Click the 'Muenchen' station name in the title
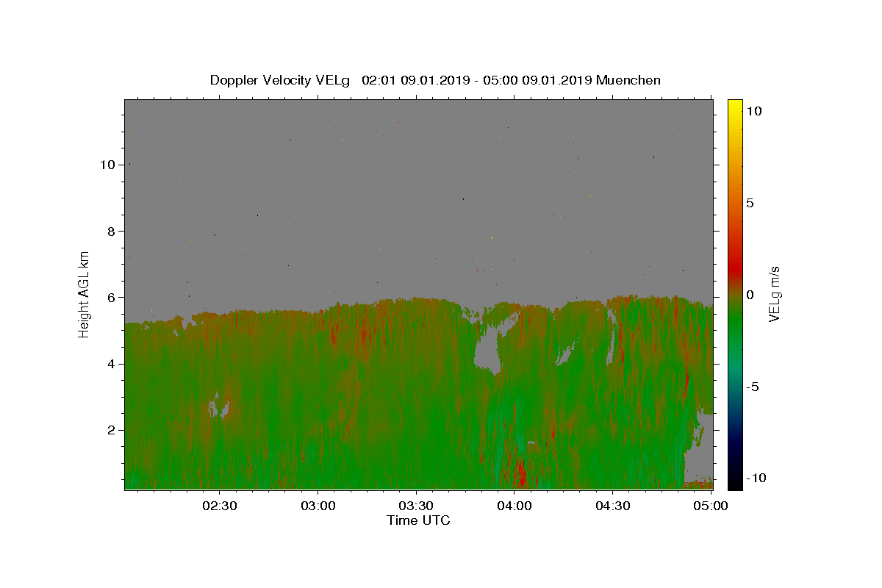Viewport: 882px width, 588px height. point(628,80)
